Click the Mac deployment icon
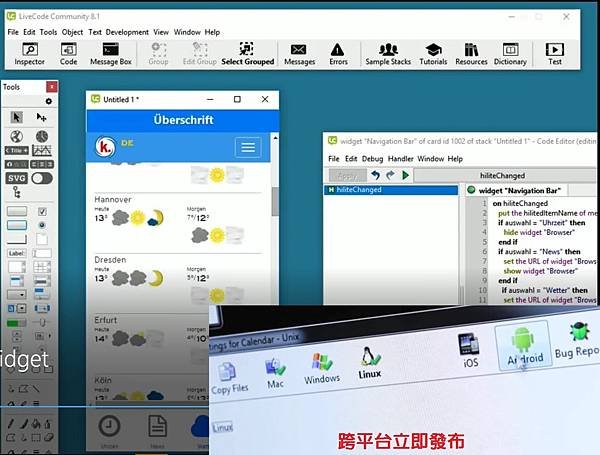The height and width of the screenshot is (455, 600). tap(275, 373)
